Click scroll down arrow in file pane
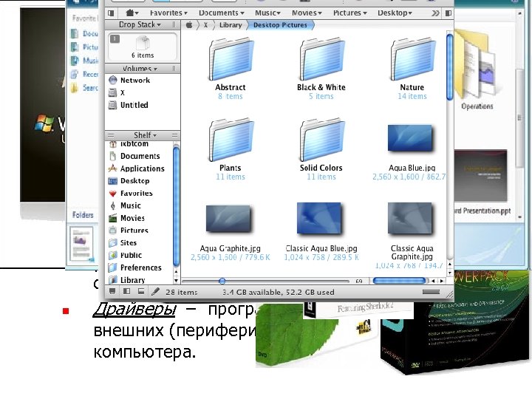 (449, 273)
